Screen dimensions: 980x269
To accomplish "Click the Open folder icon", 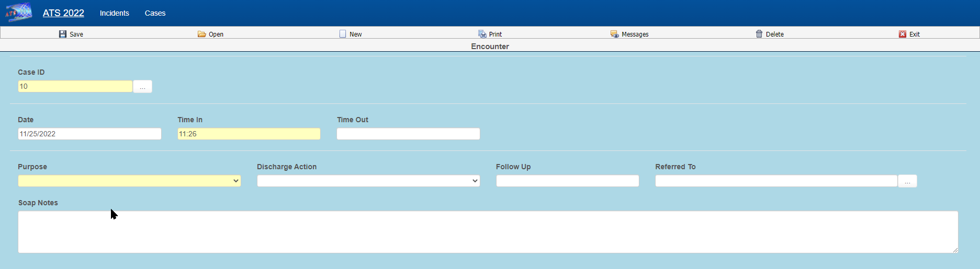I will pyautogui.click(x=201, y=34).
